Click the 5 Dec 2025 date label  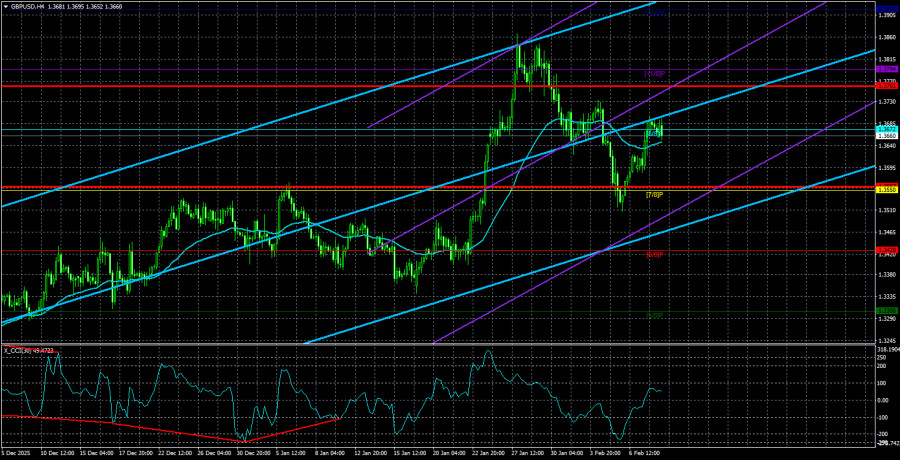[18, 452]
